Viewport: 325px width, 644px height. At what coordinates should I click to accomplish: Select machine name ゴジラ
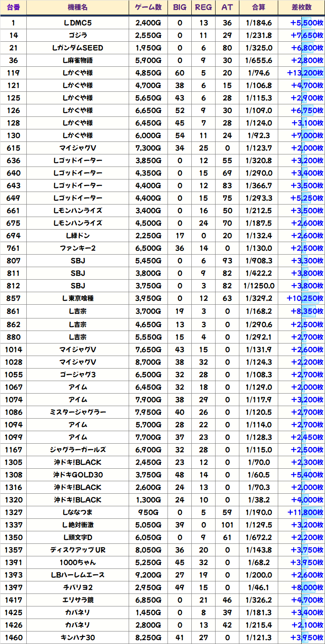click(78, 35)
